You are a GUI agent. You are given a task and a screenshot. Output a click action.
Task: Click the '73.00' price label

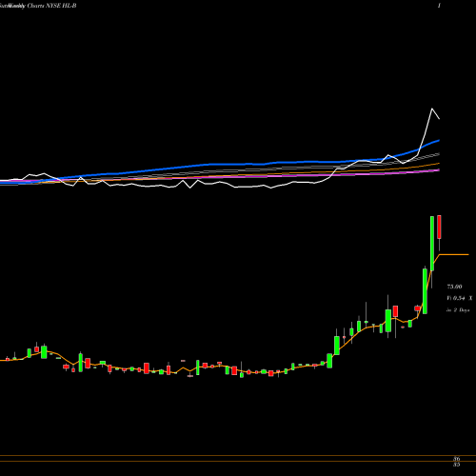tap(454, 287)
